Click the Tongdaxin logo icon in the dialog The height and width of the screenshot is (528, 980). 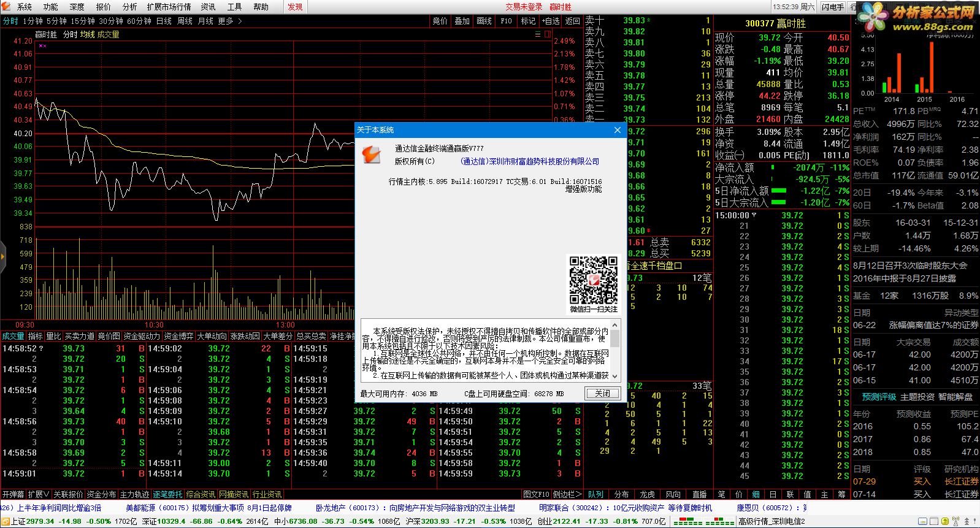pyautogui.click(x=372, y=155)
